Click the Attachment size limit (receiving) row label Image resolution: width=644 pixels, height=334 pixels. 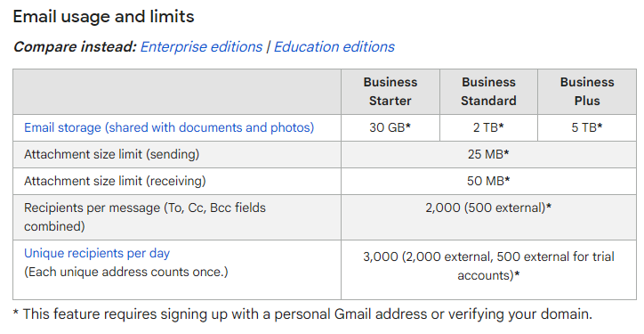tap(115, 181)
